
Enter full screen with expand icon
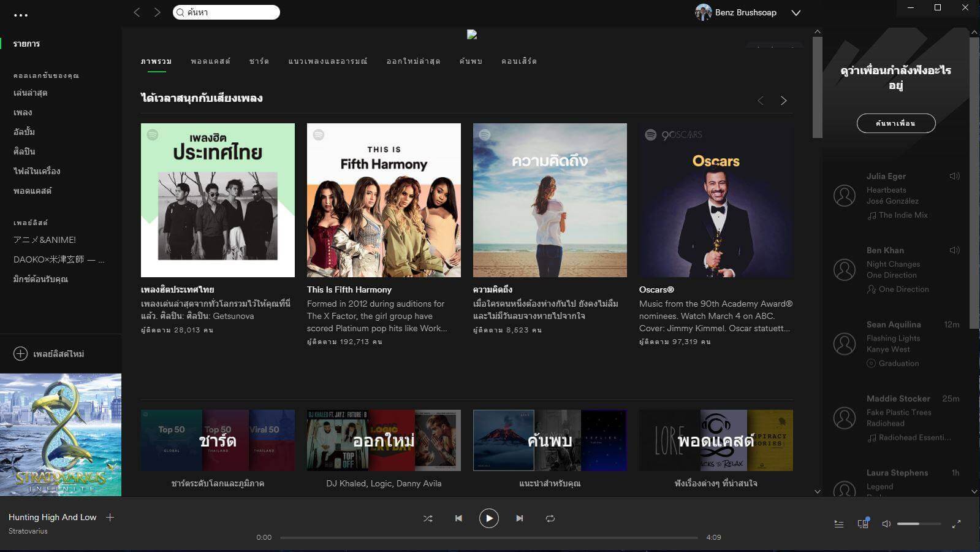956,524
